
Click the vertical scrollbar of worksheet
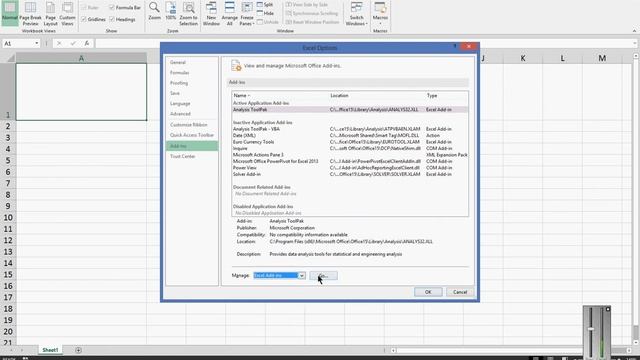pyautogui.click(x=636, y=199)
